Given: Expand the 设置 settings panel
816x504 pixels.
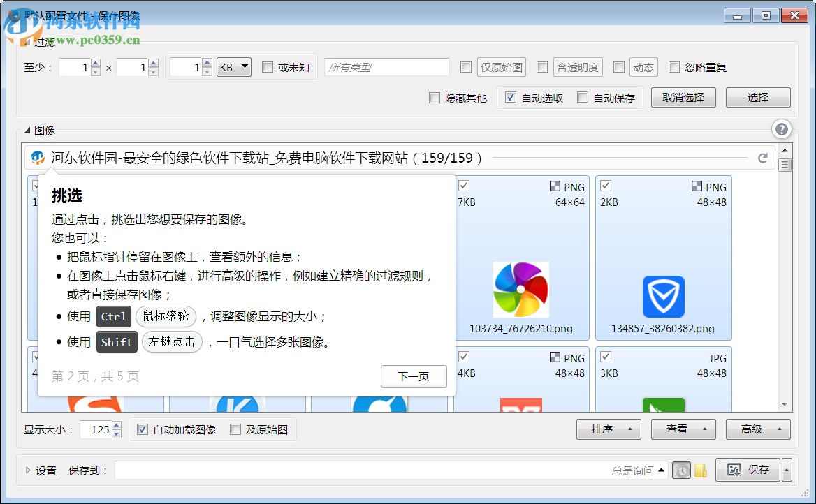Looking at the screenshot, I should (x=28, y=470).
